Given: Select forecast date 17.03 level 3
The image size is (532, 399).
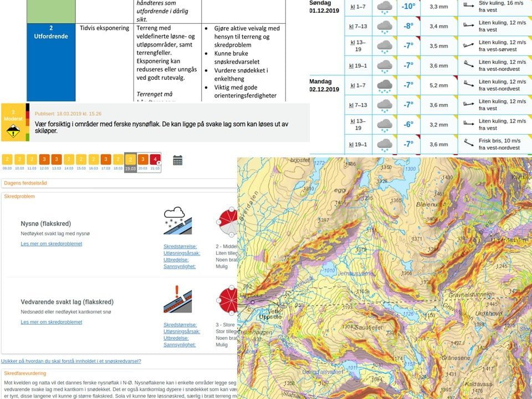Looking at the screenshot, I should click(105, 161).
